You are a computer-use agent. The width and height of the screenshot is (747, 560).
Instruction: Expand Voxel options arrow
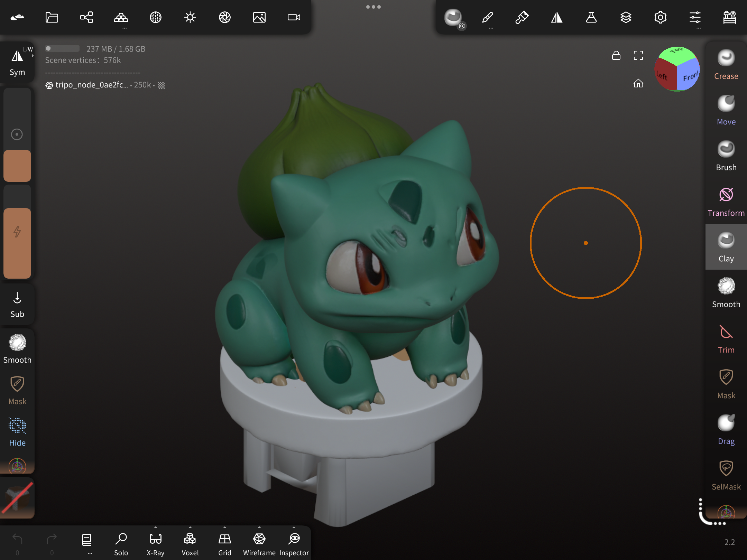point(190,528)
